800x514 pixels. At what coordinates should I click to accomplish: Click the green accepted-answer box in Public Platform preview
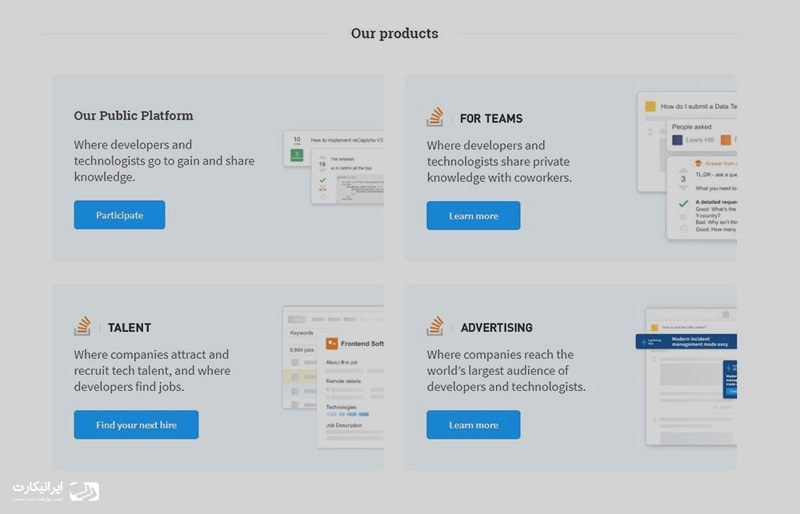(x=297, y=155)
